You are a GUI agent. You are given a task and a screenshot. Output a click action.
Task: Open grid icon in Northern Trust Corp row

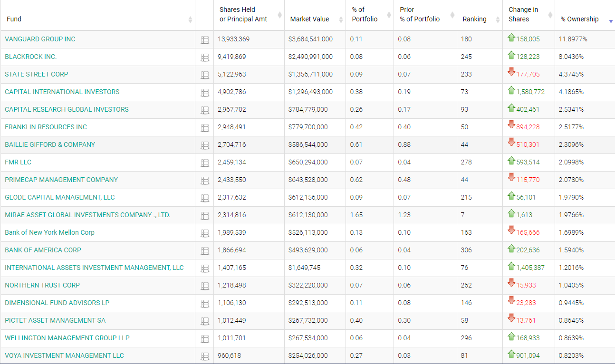pyautogui.click(x=205, y=286)
